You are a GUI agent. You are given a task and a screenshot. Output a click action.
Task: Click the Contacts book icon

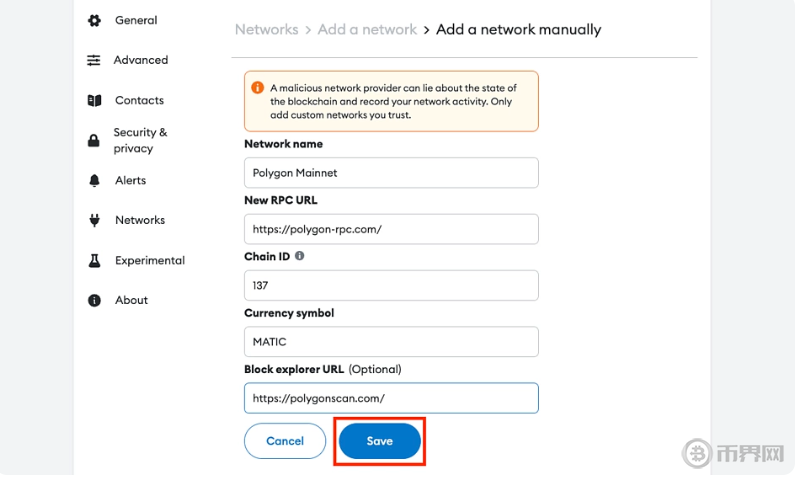click(94, 100)
